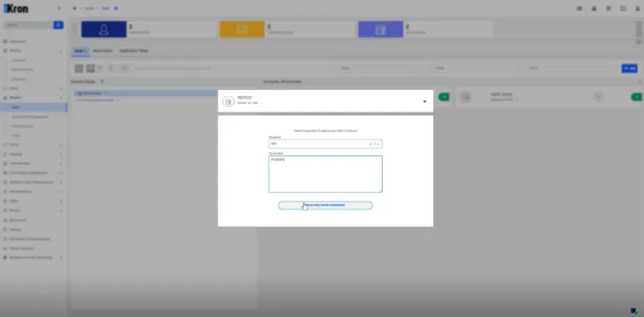
Task: Click the account icon on right account card
Action: pyautogui.click(x=465, y=97)
